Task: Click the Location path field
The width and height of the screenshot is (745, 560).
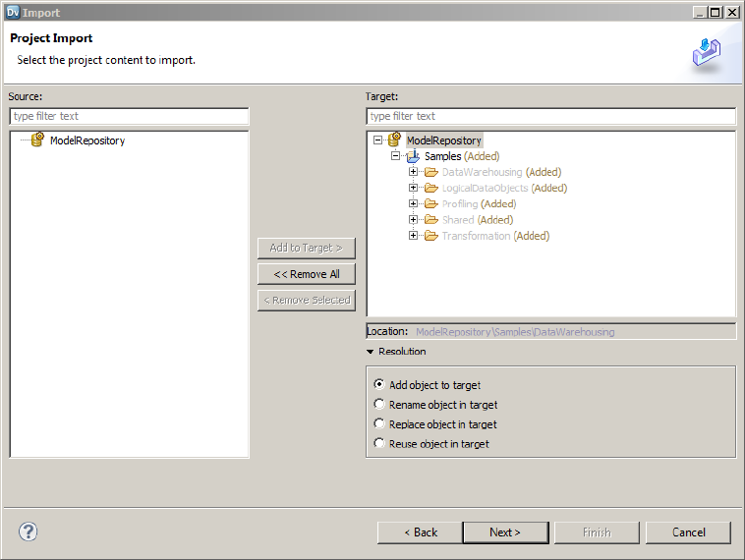Action: [x=551, y=331]
